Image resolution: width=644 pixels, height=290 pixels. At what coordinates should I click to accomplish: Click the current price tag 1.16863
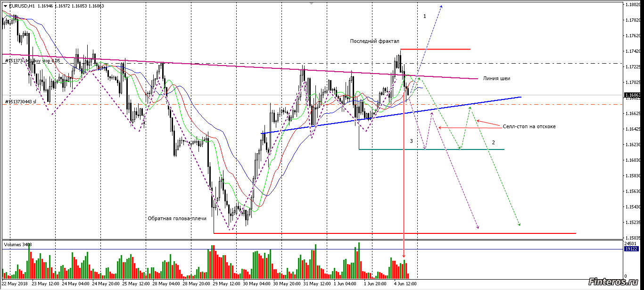pos(632,96)
